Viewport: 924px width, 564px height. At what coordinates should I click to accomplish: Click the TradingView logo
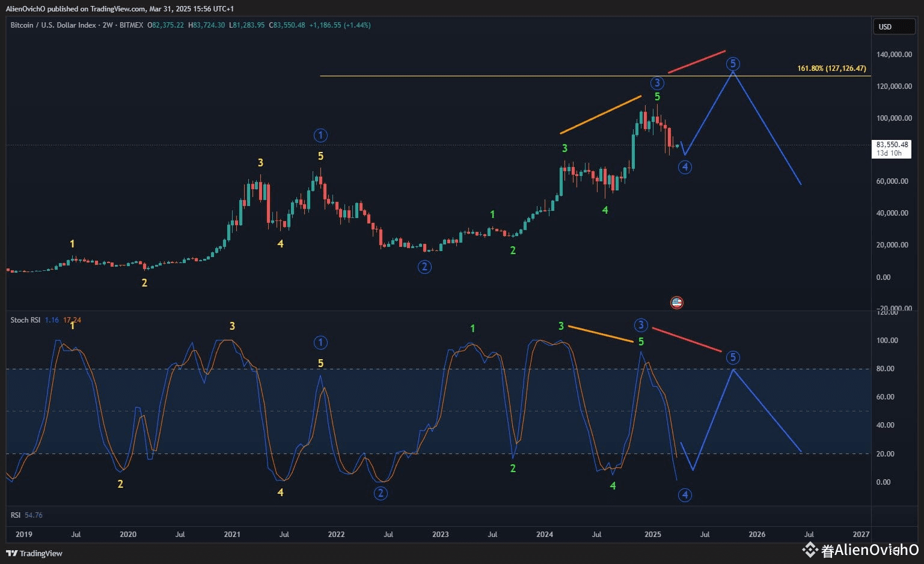pos(34,553)
